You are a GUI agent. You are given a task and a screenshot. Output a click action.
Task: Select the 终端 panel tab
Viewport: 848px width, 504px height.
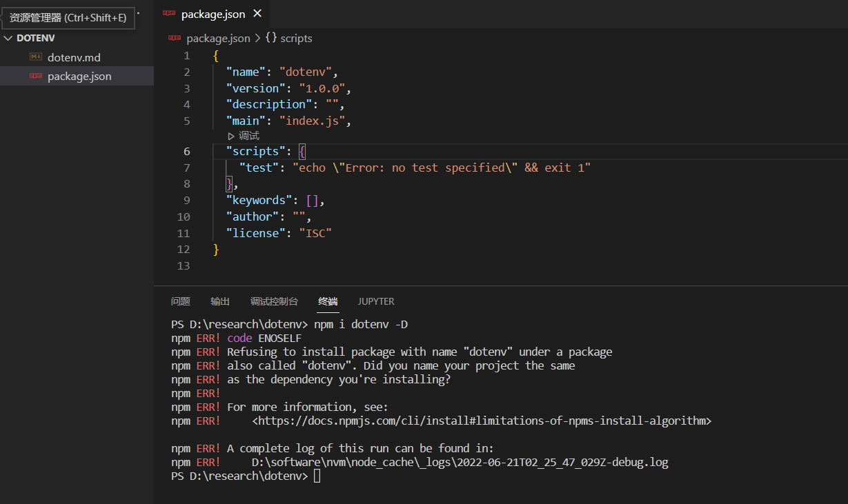328,301
